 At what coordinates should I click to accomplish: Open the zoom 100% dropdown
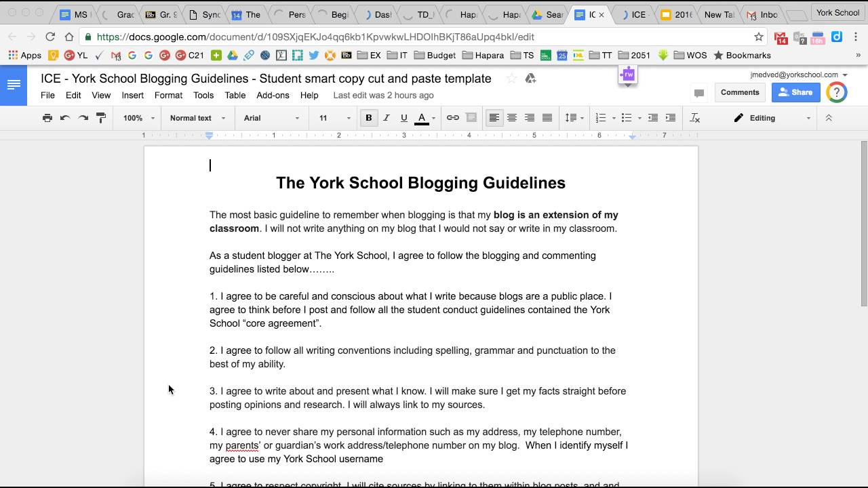139,118
